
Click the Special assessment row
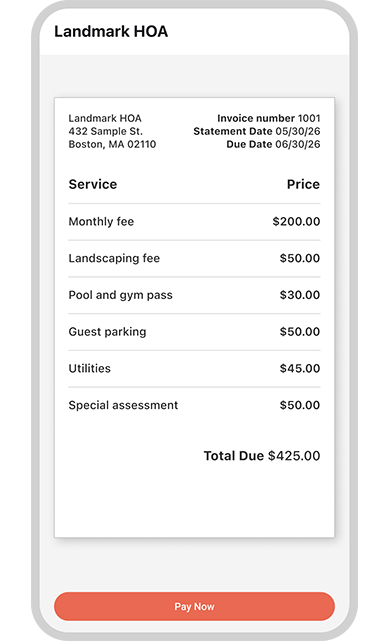coord(194,405)
